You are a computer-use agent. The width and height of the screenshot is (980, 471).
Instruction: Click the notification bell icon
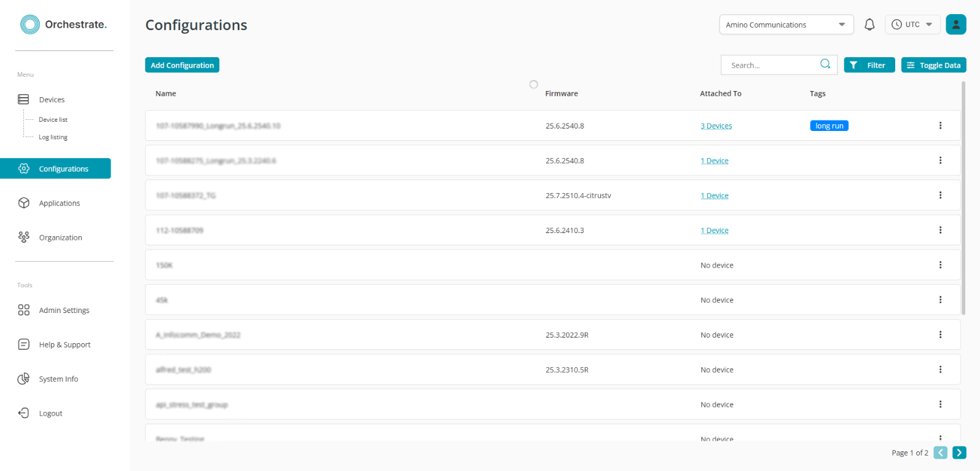point(869,25)
